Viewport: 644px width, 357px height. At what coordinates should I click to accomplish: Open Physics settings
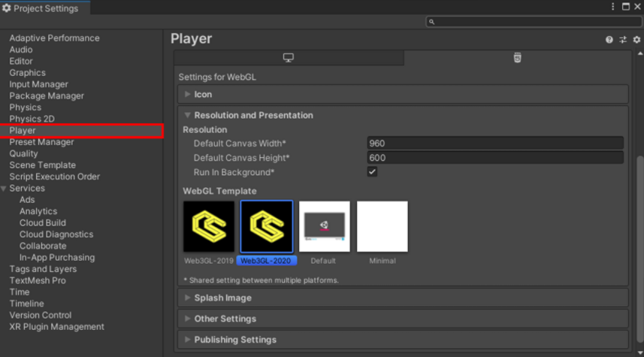25,107
